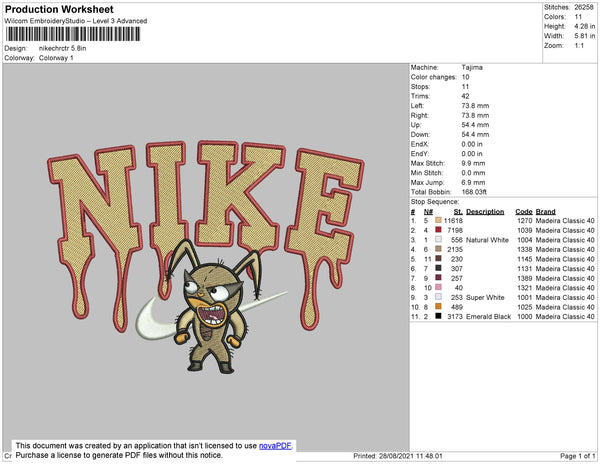Click the 'Colorway 1' value
600x464 pixels.
(56, 58)
